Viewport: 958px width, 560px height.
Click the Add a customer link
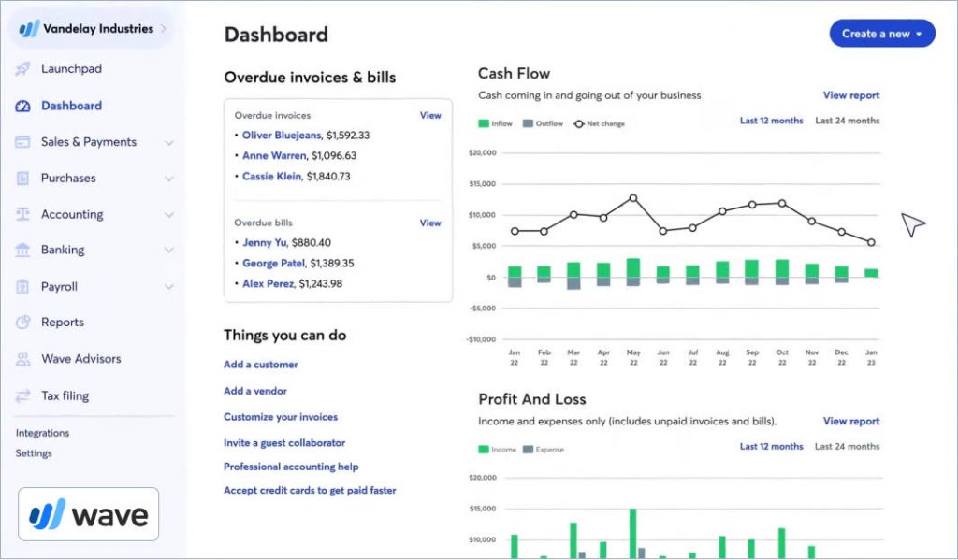260,365
